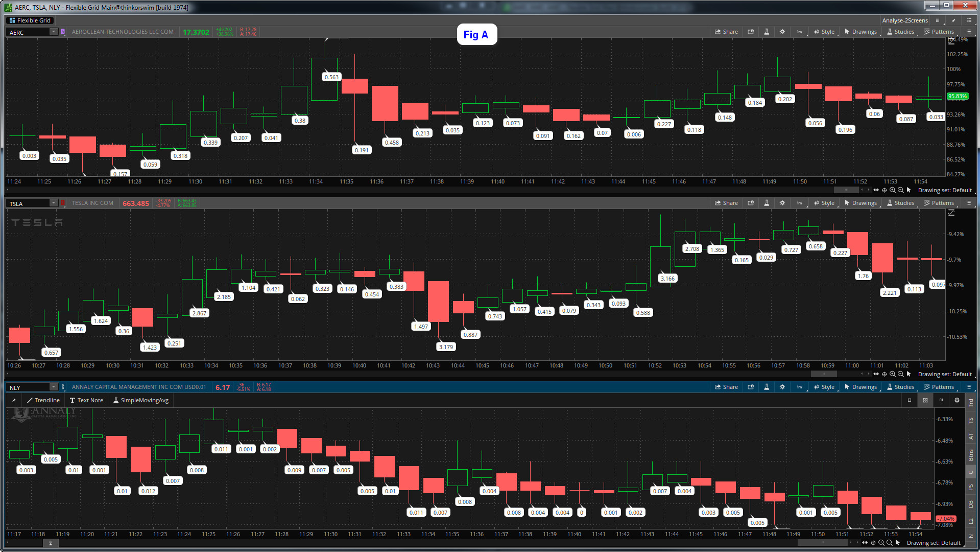The width and height of the screenshot is (980, 552).
Task: Click the AERC symbol input field
Action: click(x=28, y=32)
